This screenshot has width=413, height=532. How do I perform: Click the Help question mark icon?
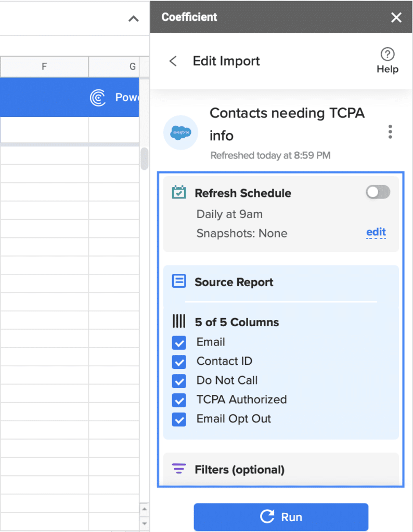[388, 54]
